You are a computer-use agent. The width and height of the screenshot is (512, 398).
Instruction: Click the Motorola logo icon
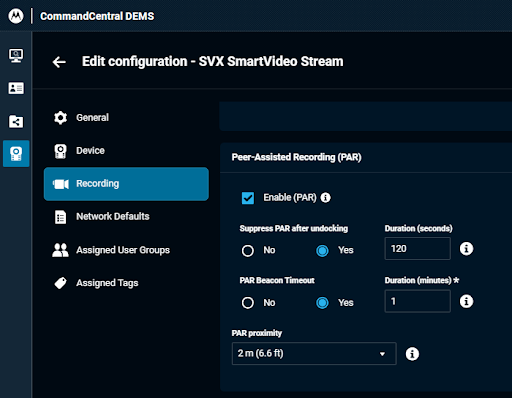(x=16, y=16)
